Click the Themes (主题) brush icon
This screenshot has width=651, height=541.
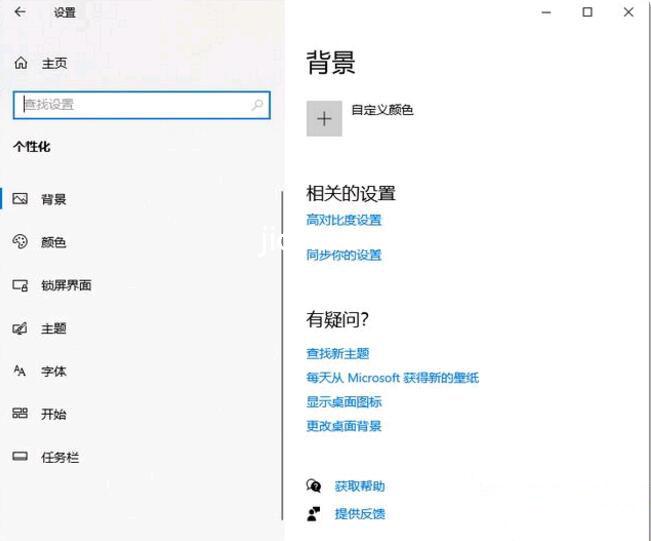[20, 328]
